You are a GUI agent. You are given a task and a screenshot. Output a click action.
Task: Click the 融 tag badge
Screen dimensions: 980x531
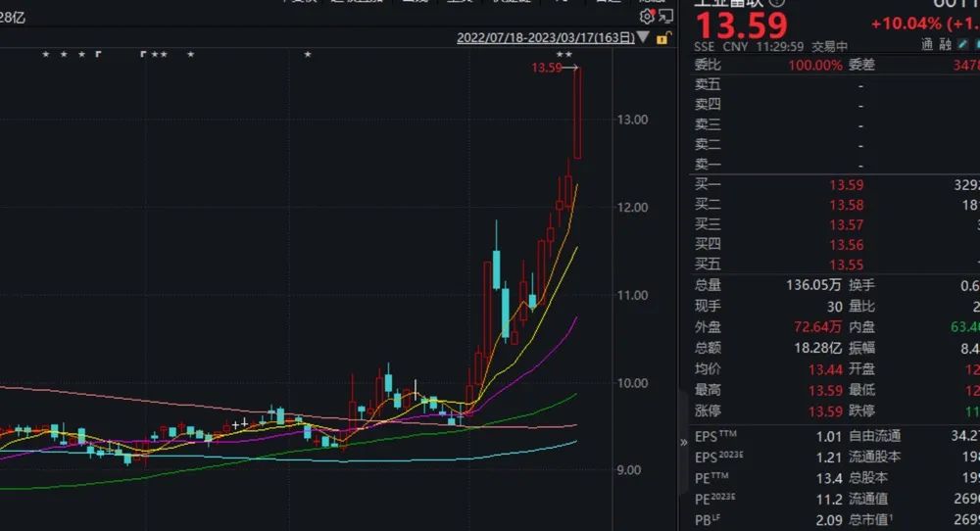[x=946, y=44]
